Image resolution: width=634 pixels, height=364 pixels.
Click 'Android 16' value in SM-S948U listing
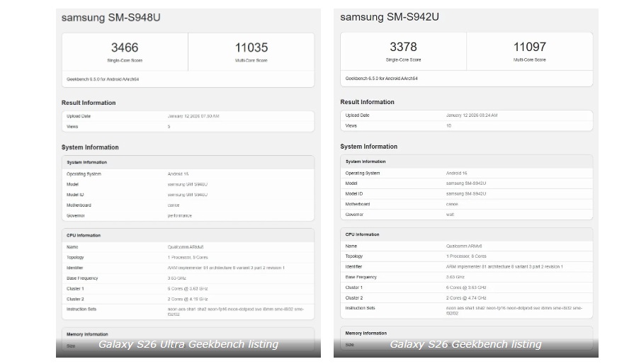178,174
